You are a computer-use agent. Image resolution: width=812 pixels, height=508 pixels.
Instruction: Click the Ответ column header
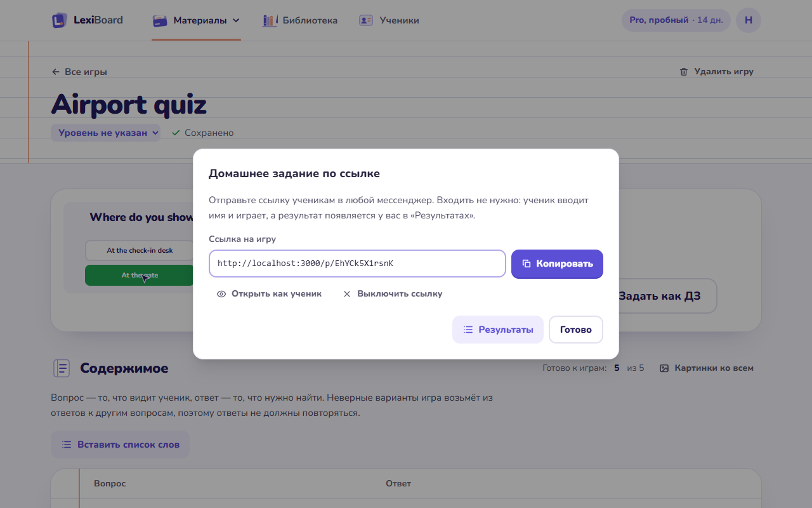click(x=398, y=484)
